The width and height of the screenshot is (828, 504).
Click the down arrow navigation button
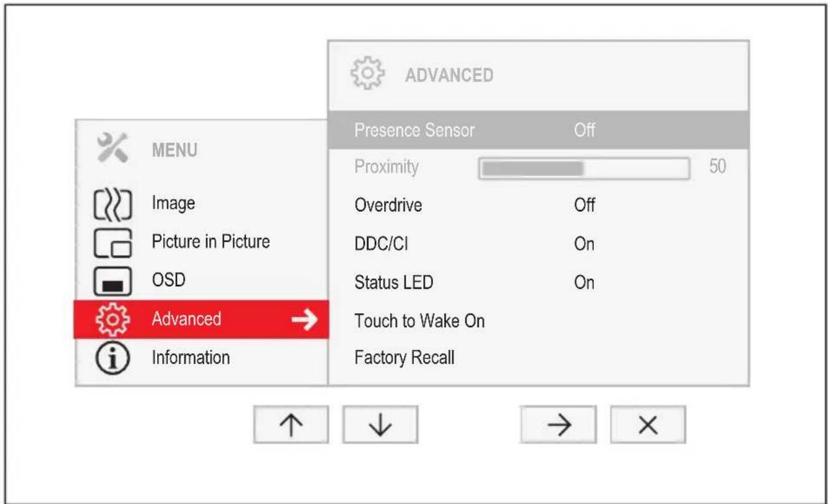coord(380,425)
